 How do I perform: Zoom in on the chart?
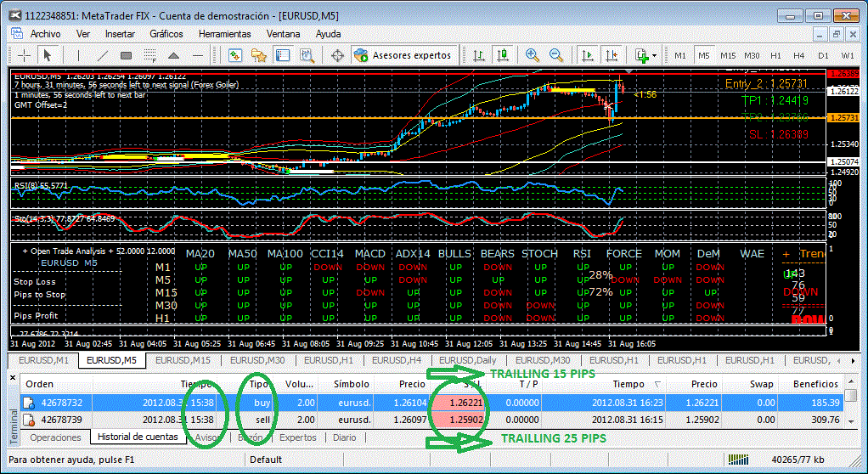pos(533,55)
